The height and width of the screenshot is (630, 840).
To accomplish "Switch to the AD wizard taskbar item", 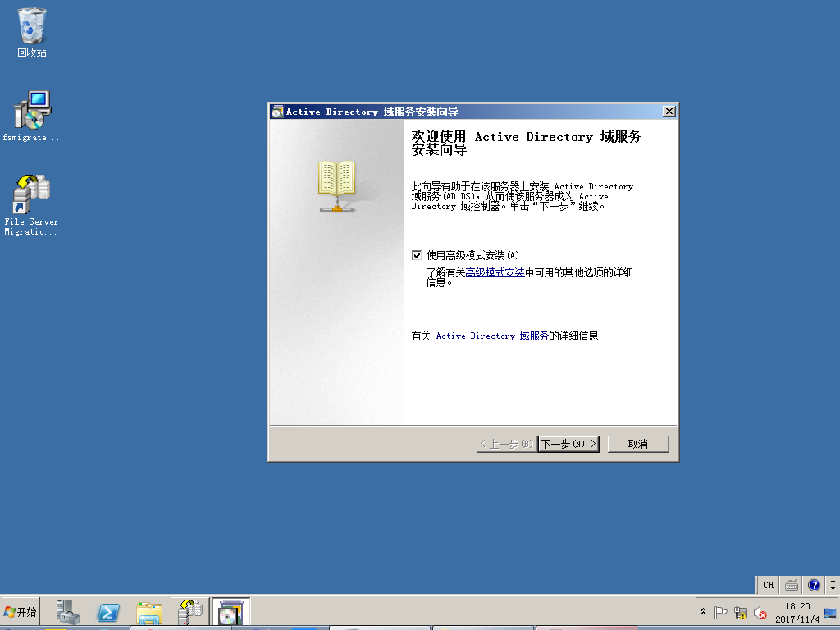I will click(x=231, y=612).
